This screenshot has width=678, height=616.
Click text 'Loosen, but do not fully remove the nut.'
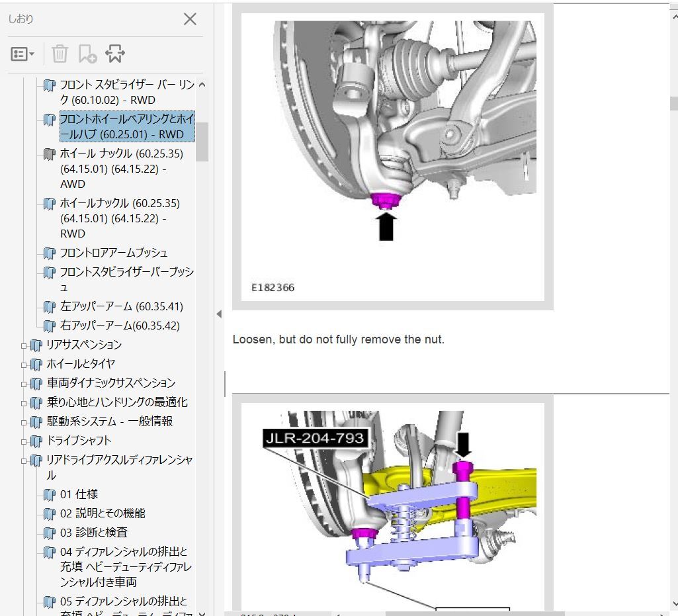pos(339,339)
